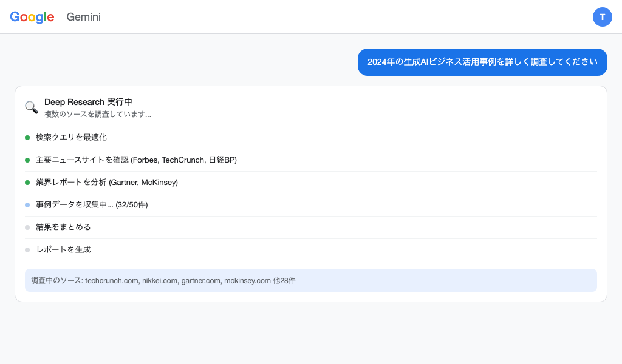Click the 32/50件 collection progress indicator
Screen dimensions: 622x364
[x=132, y=204]
